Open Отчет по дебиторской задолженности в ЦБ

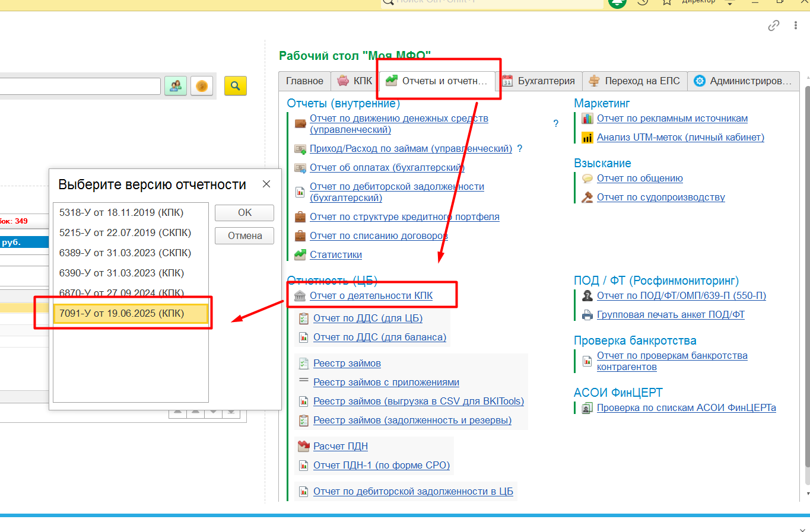point(413,492)
